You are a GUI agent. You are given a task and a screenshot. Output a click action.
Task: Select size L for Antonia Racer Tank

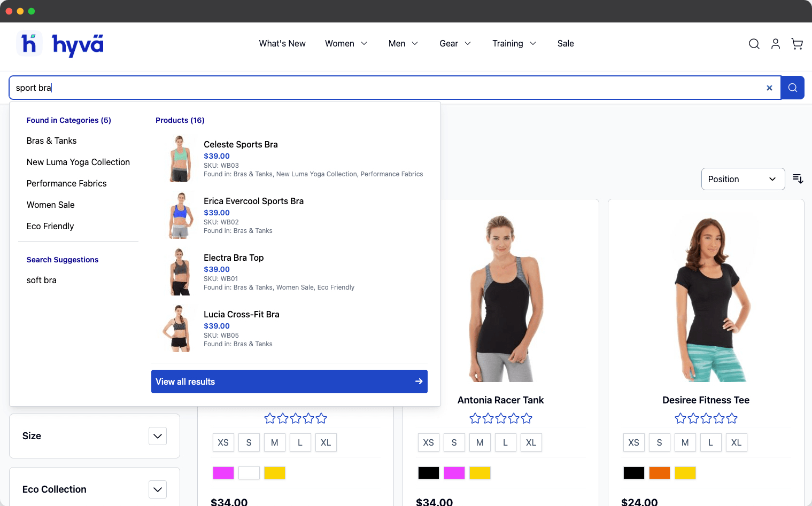505,442
